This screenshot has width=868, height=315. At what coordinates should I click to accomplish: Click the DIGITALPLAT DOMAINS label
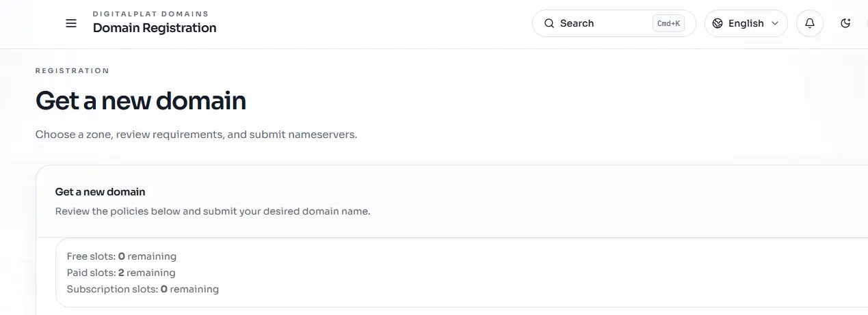tap(150, 14)
